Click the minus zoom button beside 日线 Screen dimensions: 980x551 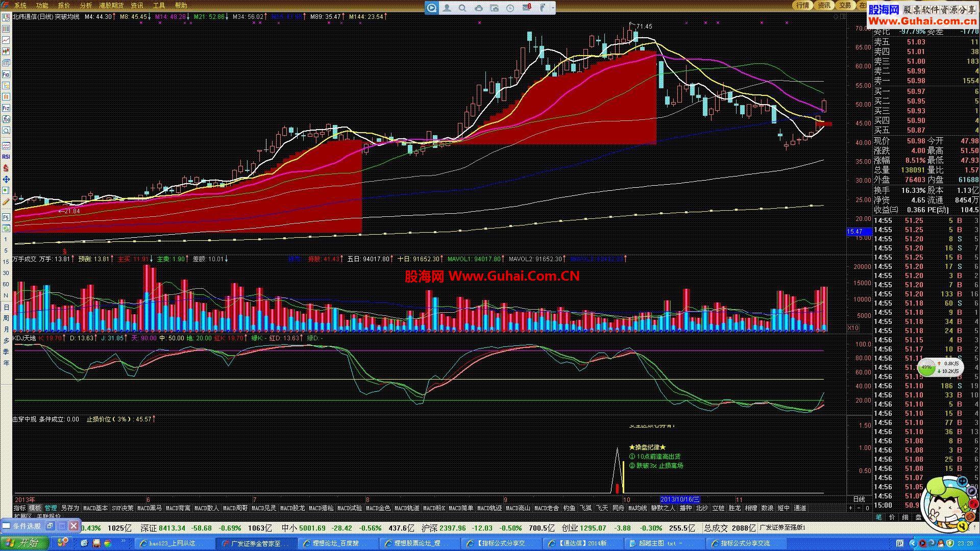[x=859, y=508]
